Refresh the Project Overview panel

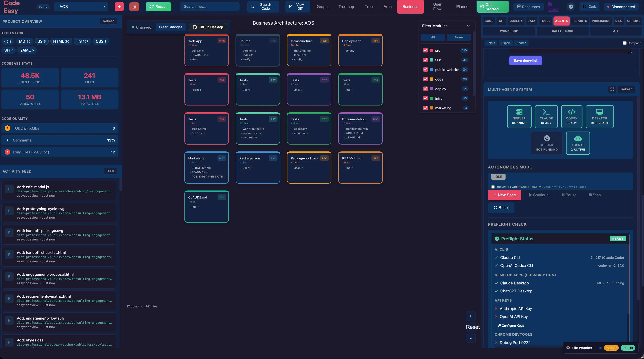pyautogui.click(x=108, y=21)
